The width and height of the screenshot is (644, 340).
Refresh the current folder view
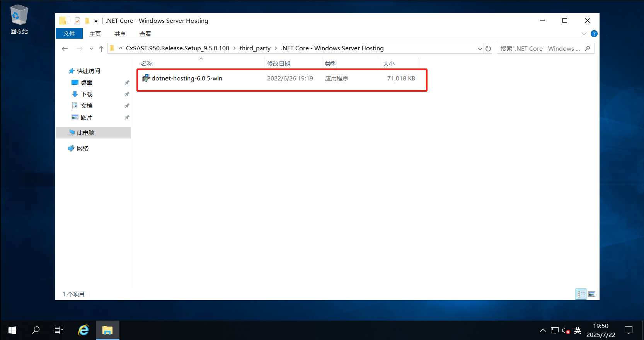pos(488,49)
